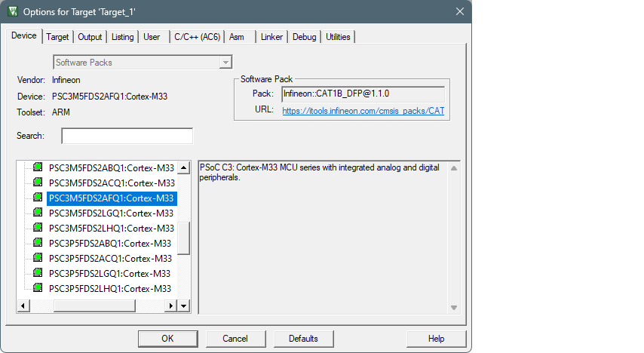Switch to the Utilities tab
The image size is (644, 353).
tap(338, 37)
